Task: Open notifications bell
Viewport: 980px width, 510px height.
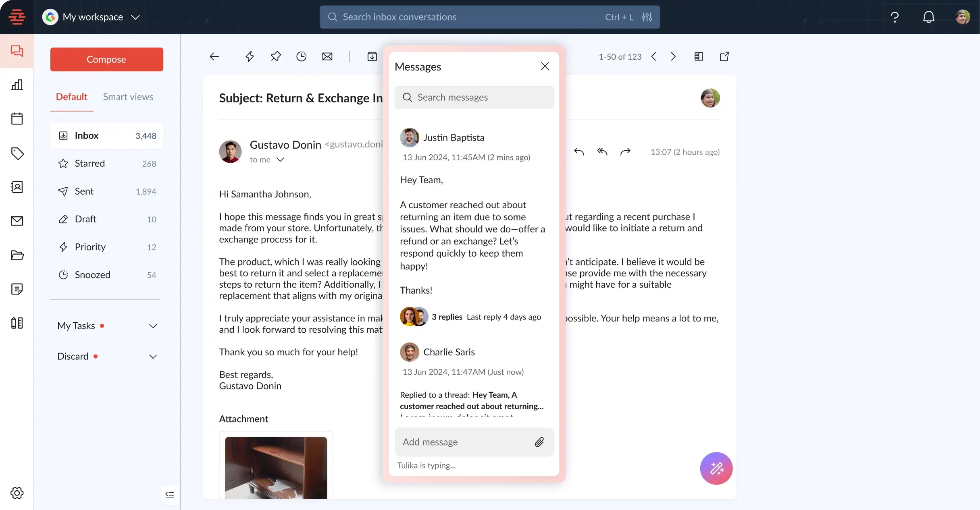Action: [929, 17]
